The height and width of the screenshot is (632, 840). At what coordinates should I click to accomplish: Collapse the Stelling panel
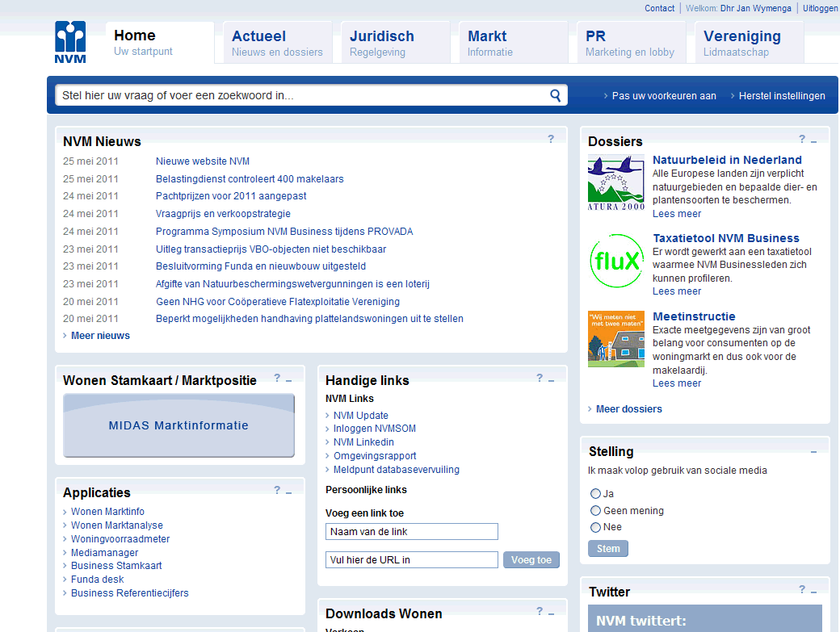814,452
